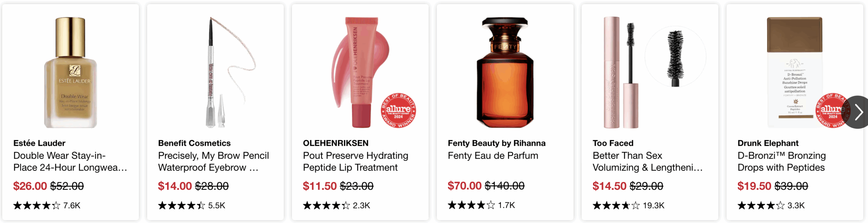Click D-Bronzi Bronzing Drops with Peptides title
The width and height of the screenshot is (868, 223).
pos(782,161)
